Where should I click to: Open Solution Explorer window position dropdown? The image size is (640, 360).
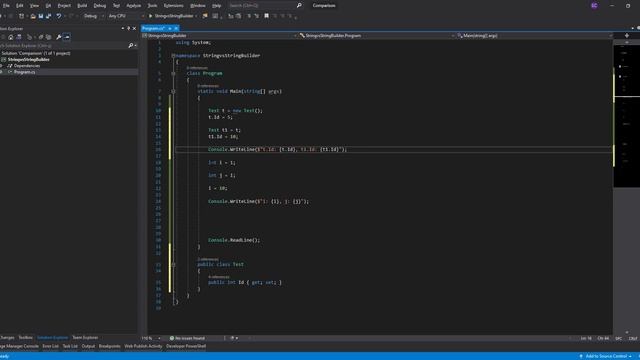pyautogui.click(x=123, y=29)
